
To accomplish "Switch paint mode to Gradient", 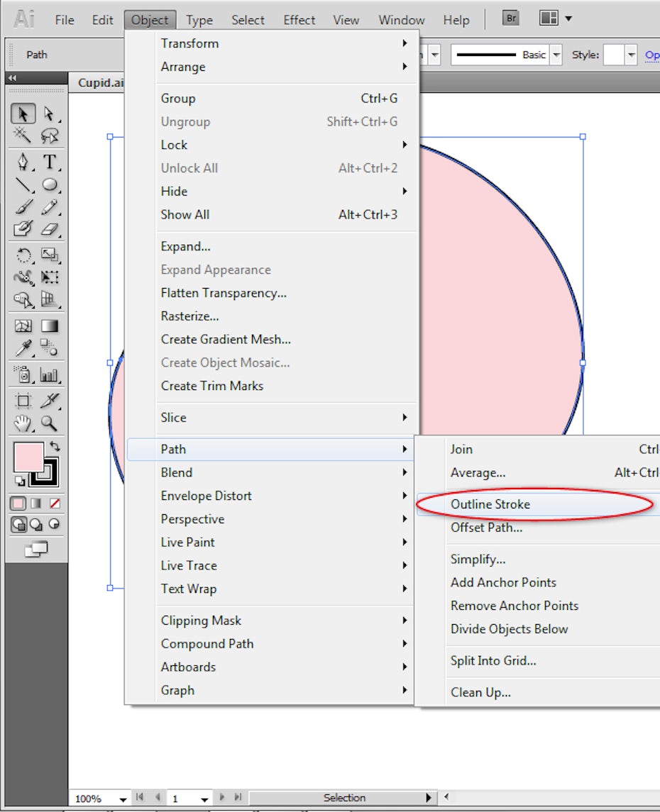I will [x=36, y=503].
